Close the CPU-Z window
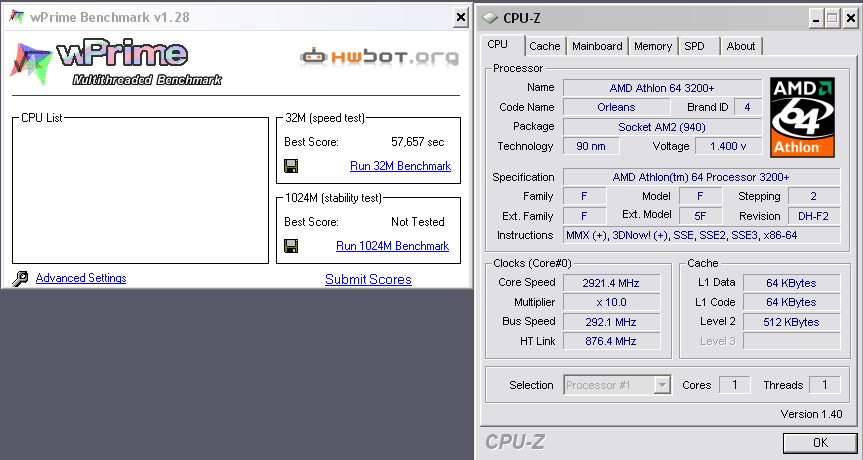This screenshot has width=863, height=460. [x=851, y=19]
